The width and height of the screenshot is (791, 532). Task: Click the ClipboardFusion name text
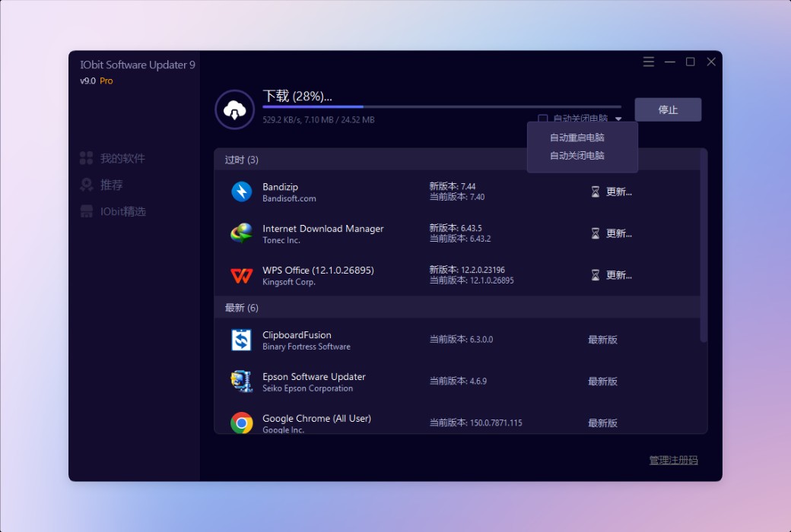(x=297, y=335)
